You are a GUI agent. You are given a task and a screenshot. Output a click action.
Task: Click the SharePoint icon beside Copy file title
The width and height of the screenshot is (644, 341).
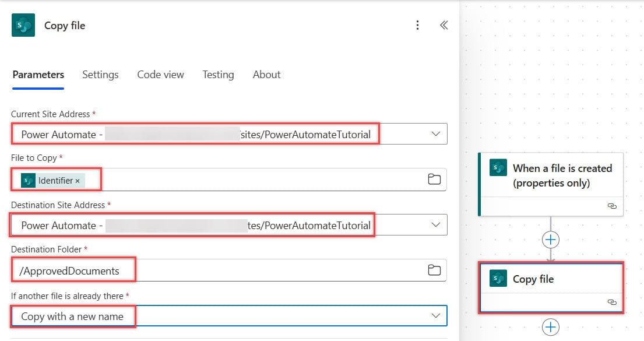23,25
